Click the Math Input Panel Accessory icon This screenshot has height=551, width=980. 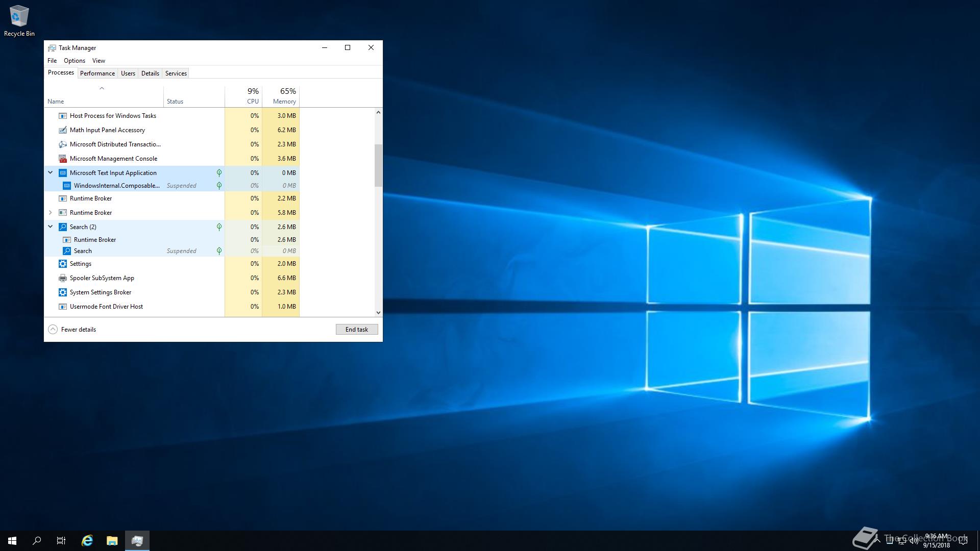tap(63, 130)
